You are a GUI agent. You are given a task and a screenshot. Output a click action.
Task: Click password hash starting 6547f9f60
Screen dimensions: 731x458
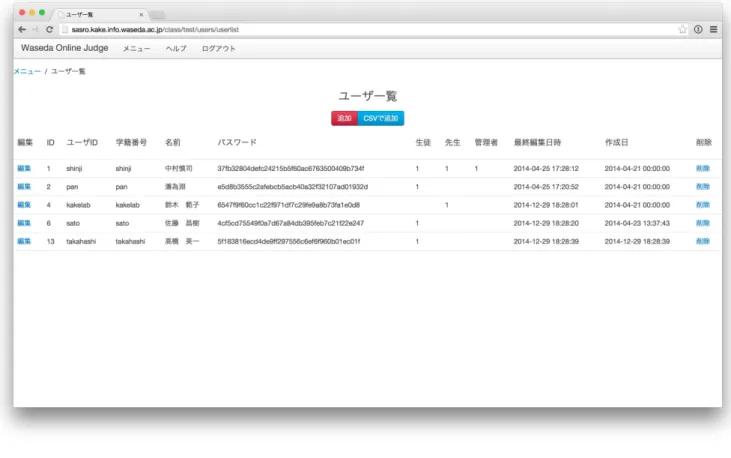pyautogui.click(x=289, y=205)
